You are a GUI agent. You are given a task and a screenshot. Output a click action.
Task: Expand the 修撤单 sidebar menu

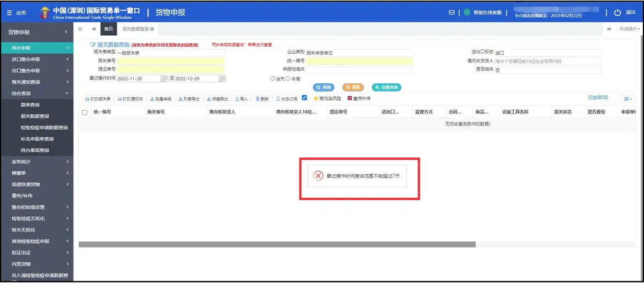coord(37,173)
